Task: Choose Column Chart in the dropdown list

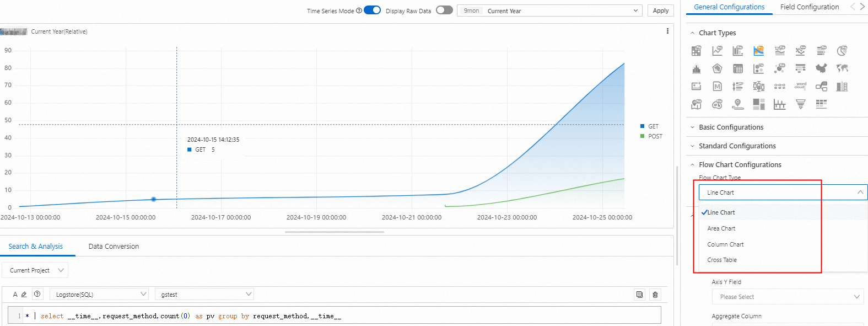Action: (783, 244)
